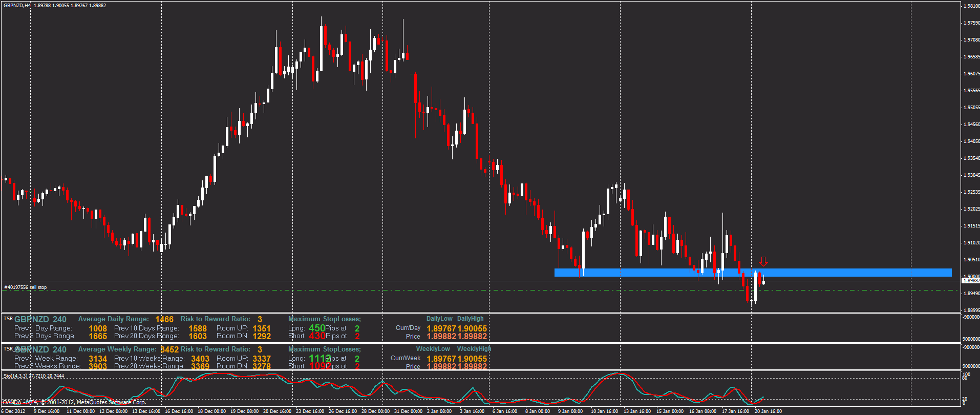The height and width of the screenshot is (415, 980).
Task: Click the current price tag 1.89882 on axis
Action: tap(971, 281)
